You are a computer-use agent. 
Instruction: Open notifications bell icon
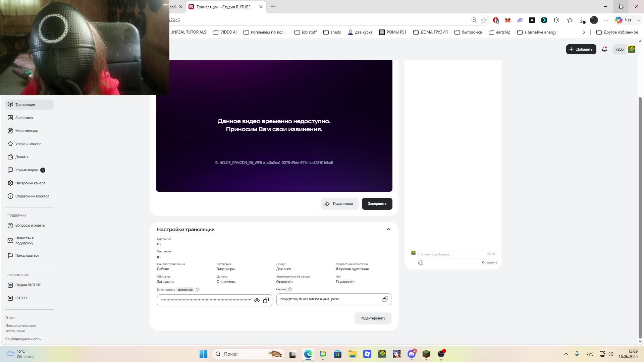[x=604, y=49]
